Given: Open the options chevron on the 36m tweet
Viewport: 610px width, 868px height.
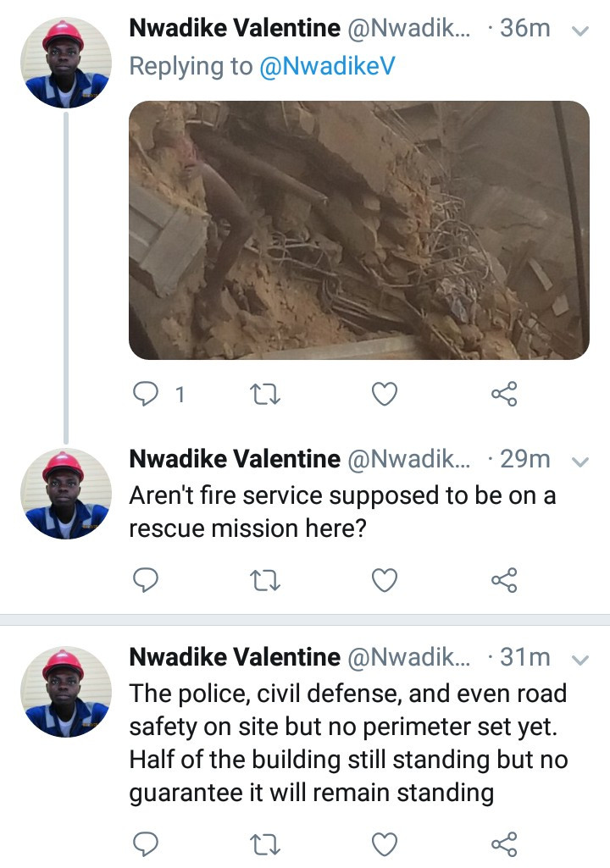Looking at the screenshot, I should point(581,30).
